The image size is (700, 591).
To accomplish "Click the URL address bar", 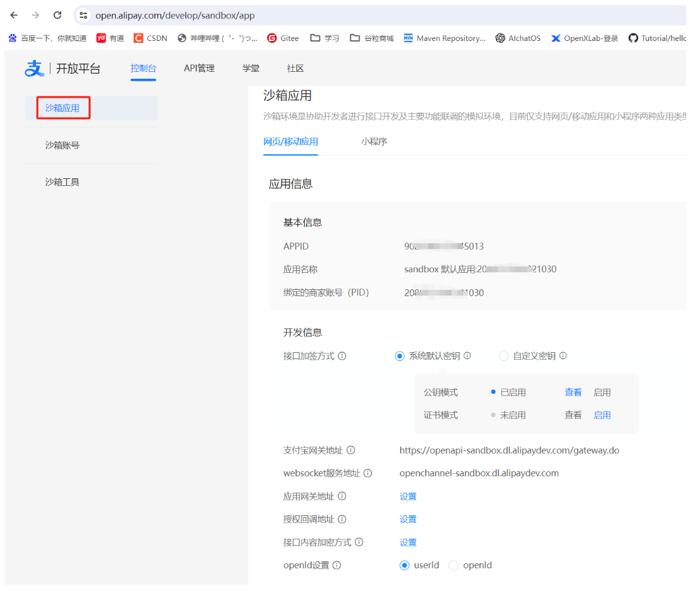I will click(x=379, y=15).
